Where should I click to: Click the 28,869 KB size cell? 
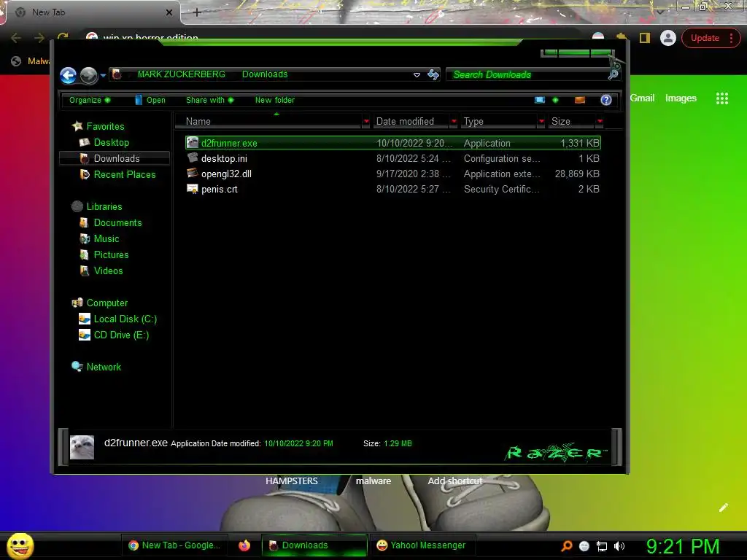(x=577, y=174)
